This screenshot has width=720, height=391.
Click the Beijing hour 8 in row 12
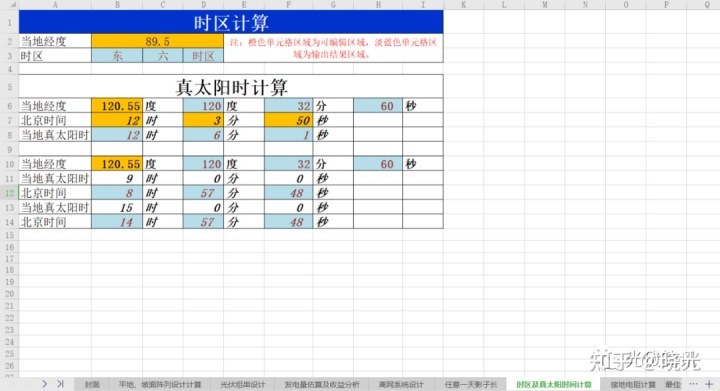click(x=117, y=193)
